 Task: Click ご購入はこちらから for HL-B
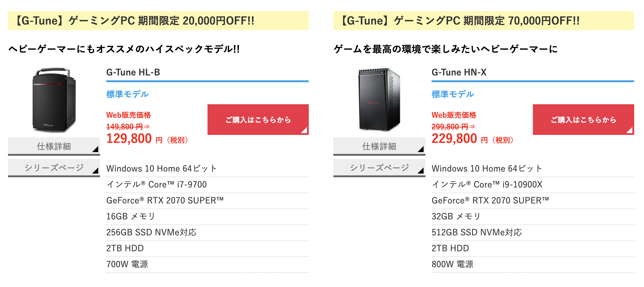pyautogui.click(x=258, y=120)
